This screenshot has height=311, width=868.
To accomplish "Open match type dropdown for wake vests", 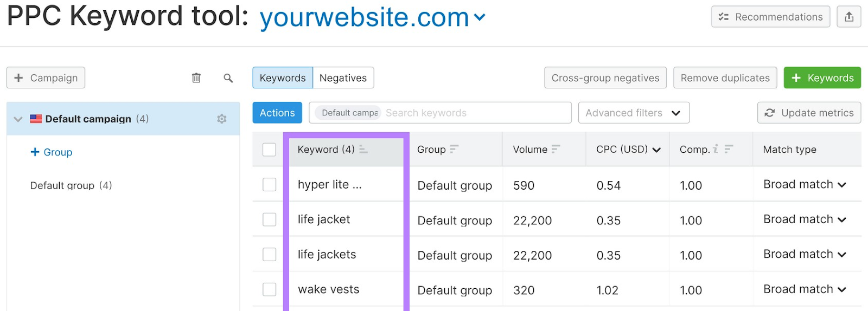I will (805, 289).
